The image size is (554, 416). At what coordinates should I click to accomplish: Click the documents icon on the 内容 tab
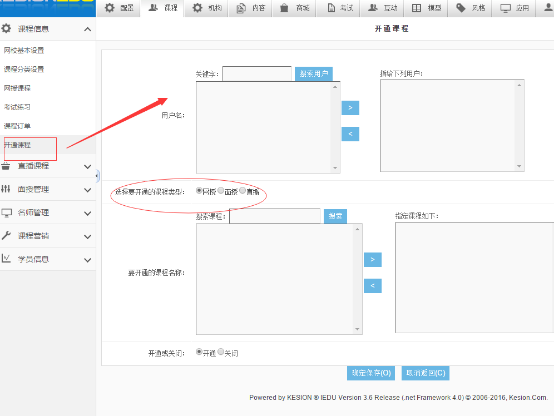point(241,8)
